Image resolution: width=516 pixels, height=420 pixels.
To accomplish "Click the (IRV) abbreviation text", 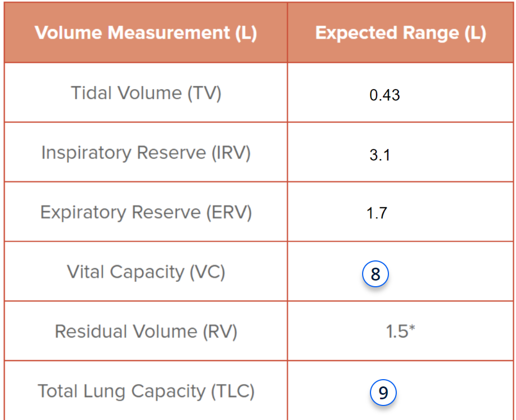I will (231, 153).
